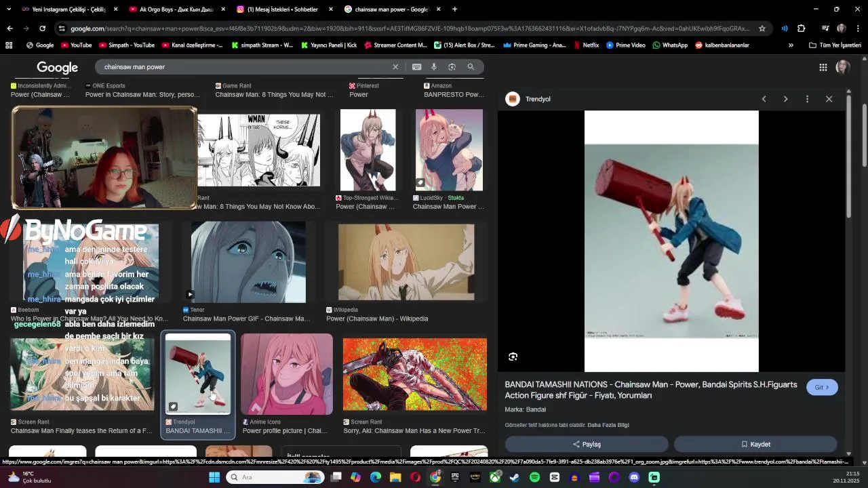Reload the page with the refresh icon
This screenshot has height=488, width=868.
point(42,28)
